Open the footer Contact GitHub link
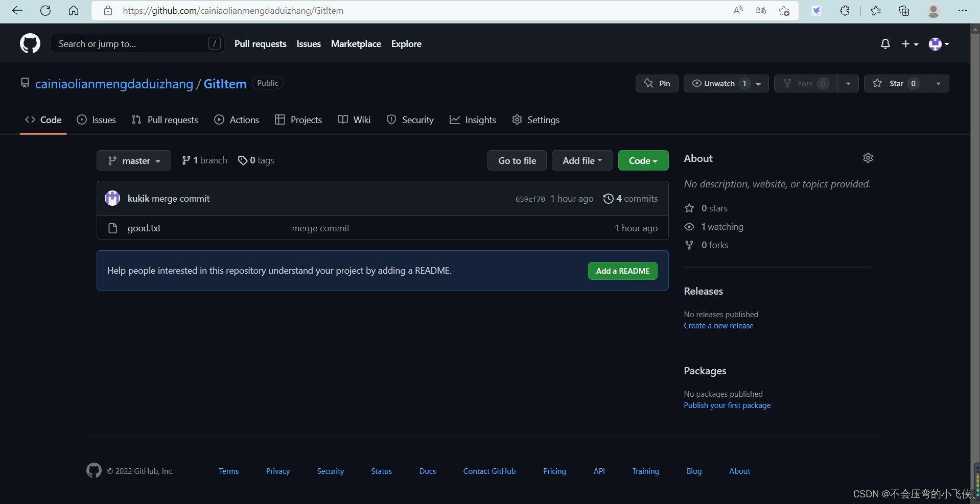This screenshot has height=504, width=980. [x=489, y=471]
